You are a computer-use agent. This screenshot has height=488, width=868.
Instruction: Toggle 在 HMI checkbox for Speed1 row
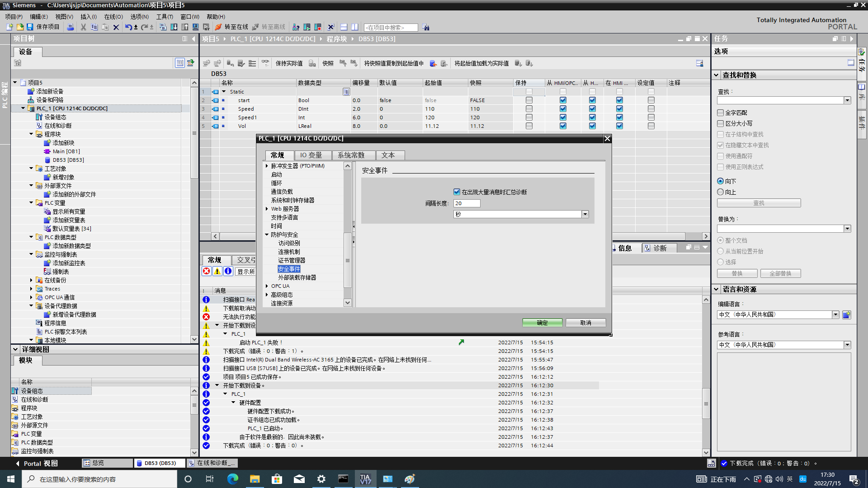point(619,117)
